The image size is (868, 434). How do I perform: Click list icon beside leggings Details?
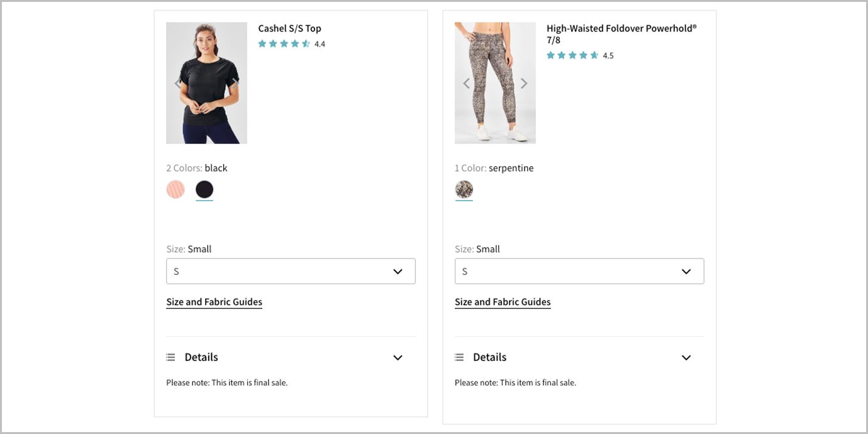[x=459, y=357]
